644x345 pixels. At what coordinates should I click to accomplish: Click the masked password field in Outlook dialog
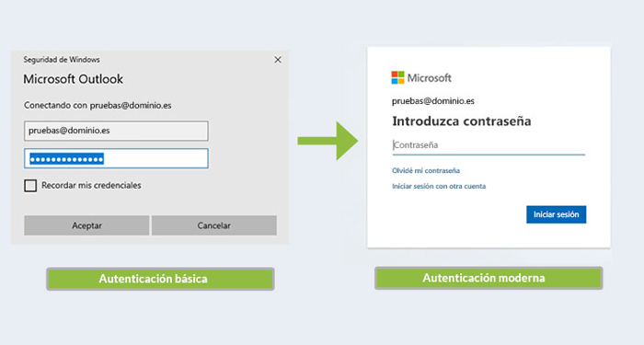click(116, 158)
